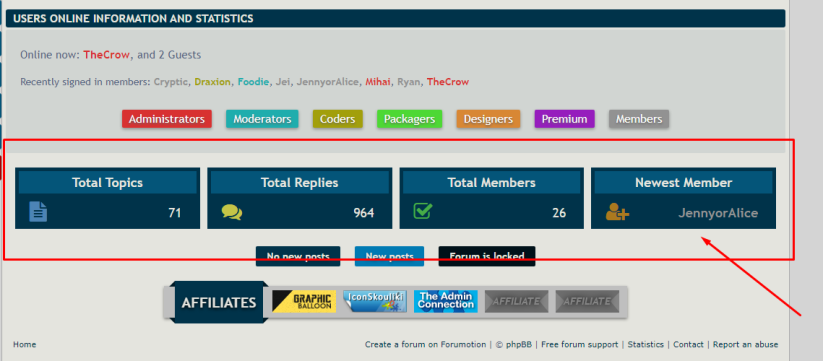823x361 pixels.
Task: Click the Total Members header
Action: point(492,183)
